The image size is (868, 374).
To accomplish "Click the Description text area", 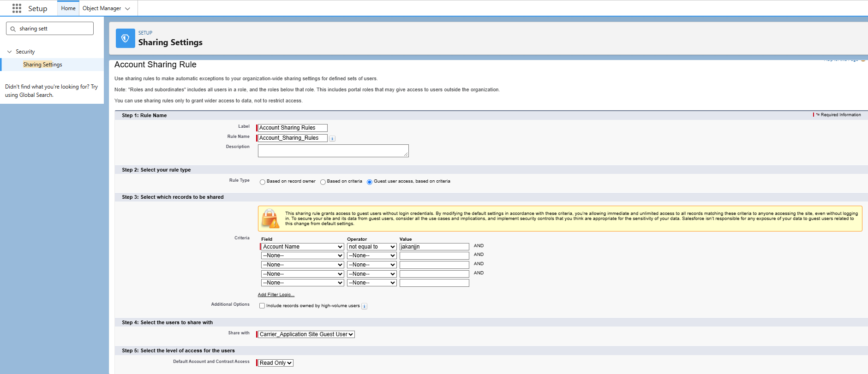I will click(333, 151).
